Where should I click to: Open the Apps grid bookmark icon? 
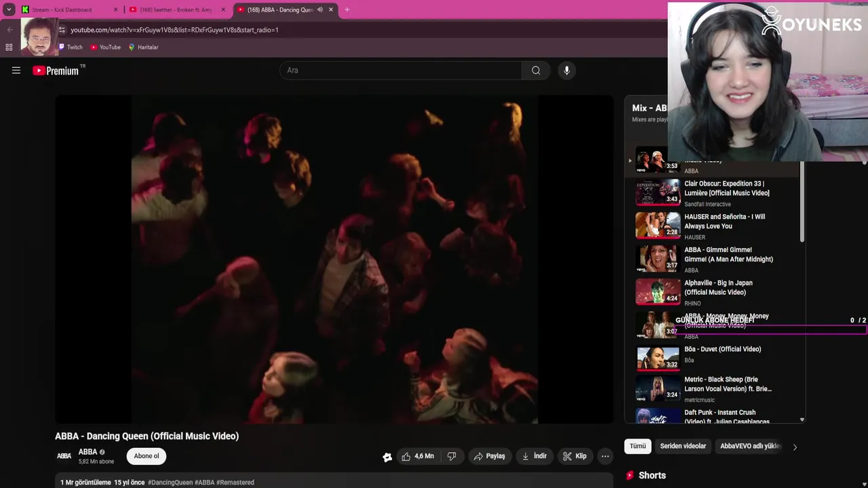(x=9, y=47)
